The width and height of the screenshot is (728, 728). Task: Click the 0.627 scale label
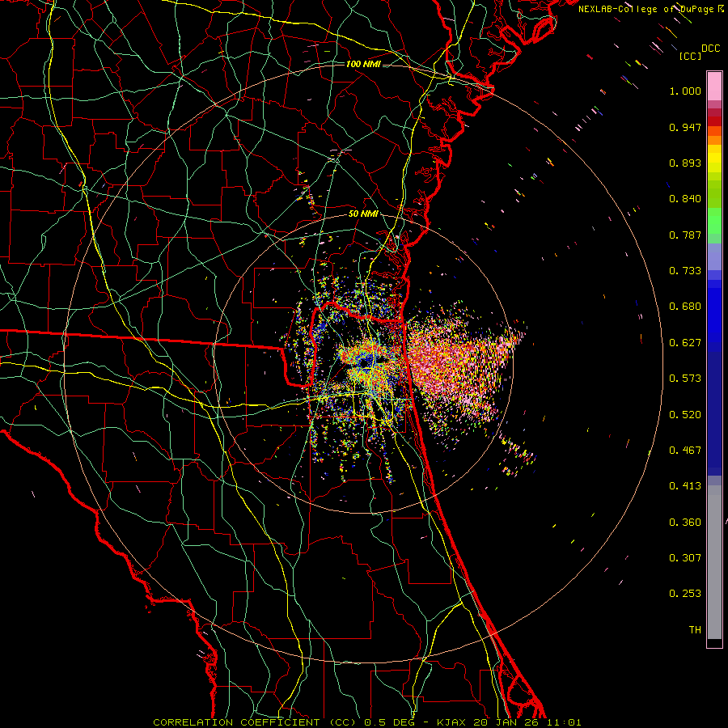685,343
